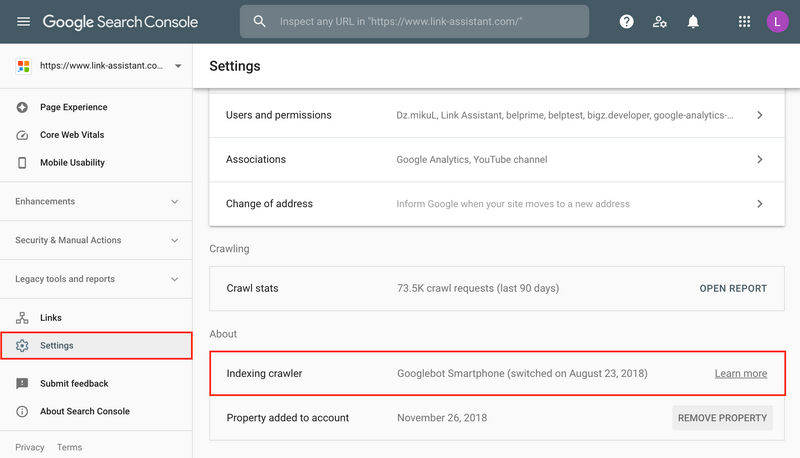The width and height of the screenshot is (800, 458).
Task: Click the Page Experience icon
Action: 22,107
